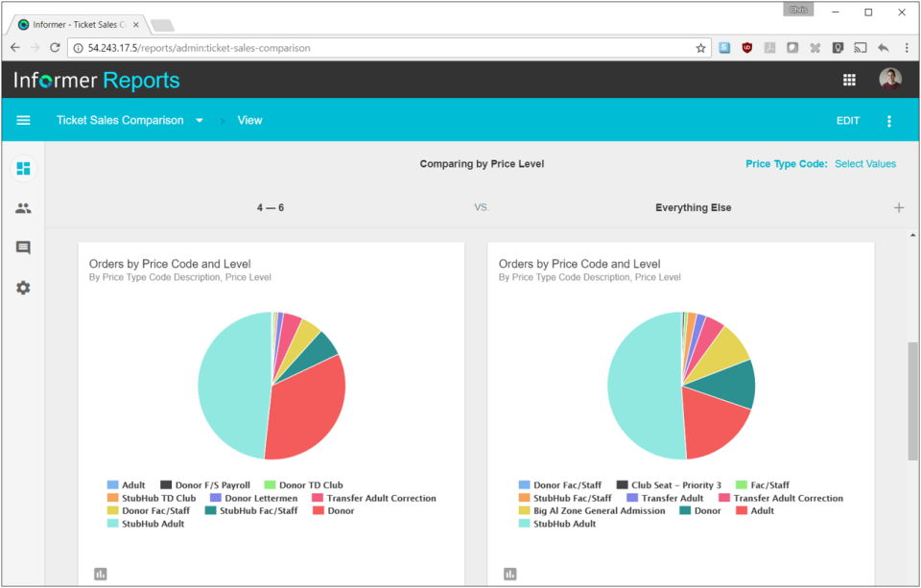This screenshot has width=921, height=588.
Task: Toggle left chart Donor legend item
Action: [334, 511]
